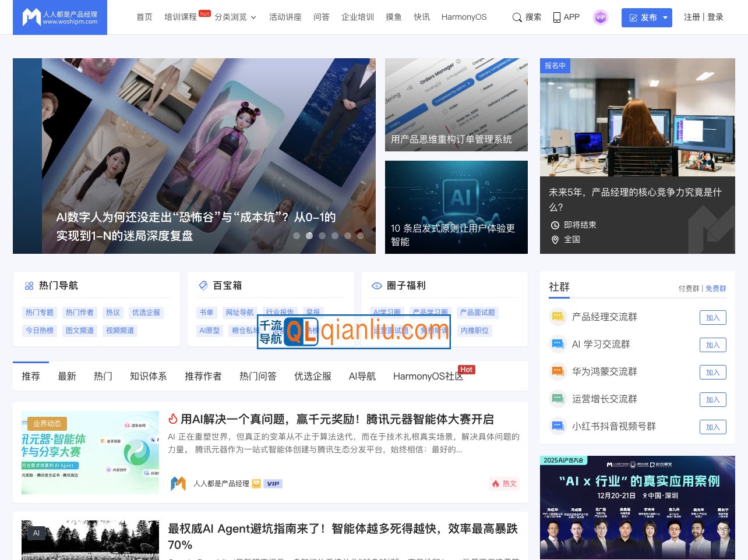Click the 热文 flame icon on the article
Screen dimensions: 748x560
pyautogui.click(x=495, y=484)
